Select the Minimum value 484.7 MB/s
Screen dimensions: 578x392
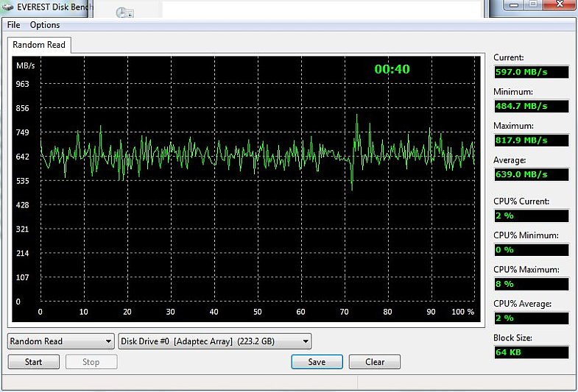[x=532, y=106]
